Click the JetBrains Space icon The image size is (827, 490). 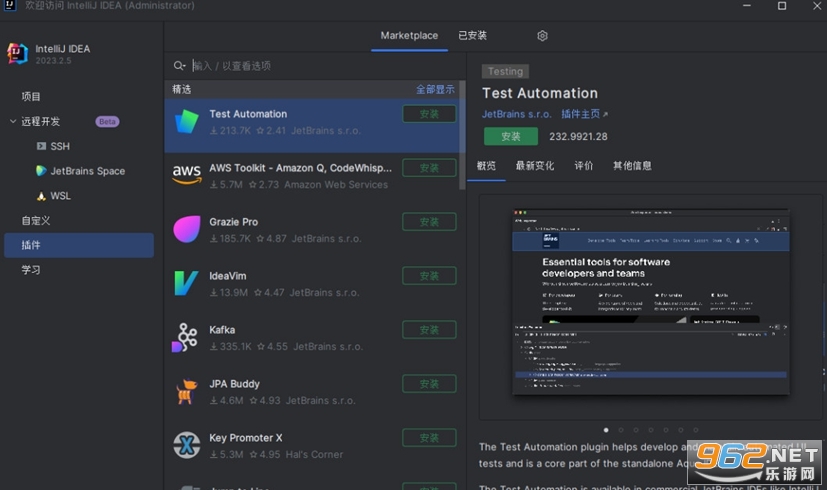41,171
